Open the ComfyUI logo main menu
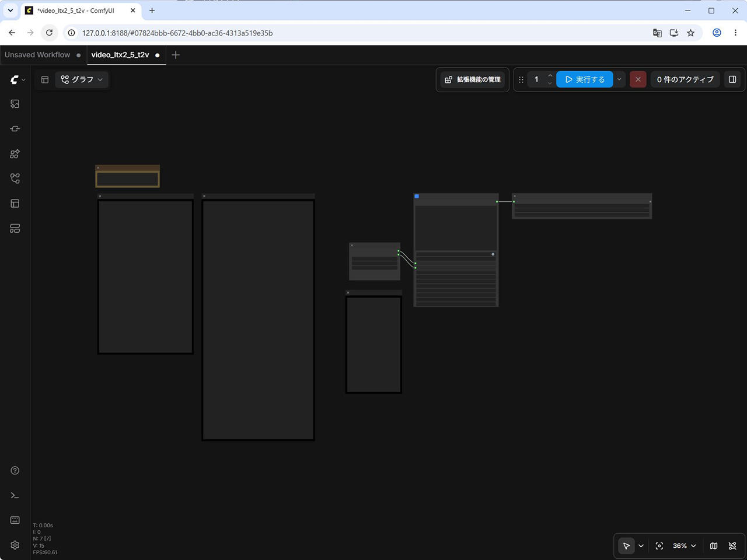This screenshot has height=560, width=747. [18, 79]
